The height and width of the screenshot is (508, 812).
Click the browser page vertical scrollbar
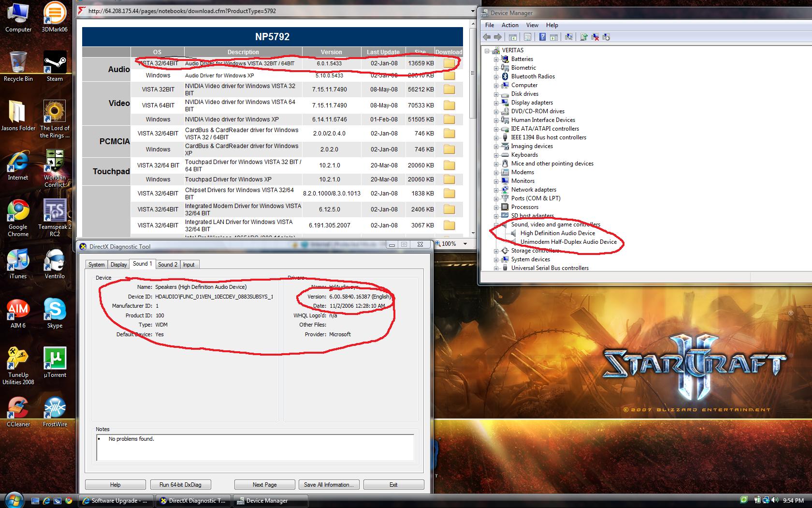click(472, 129)
